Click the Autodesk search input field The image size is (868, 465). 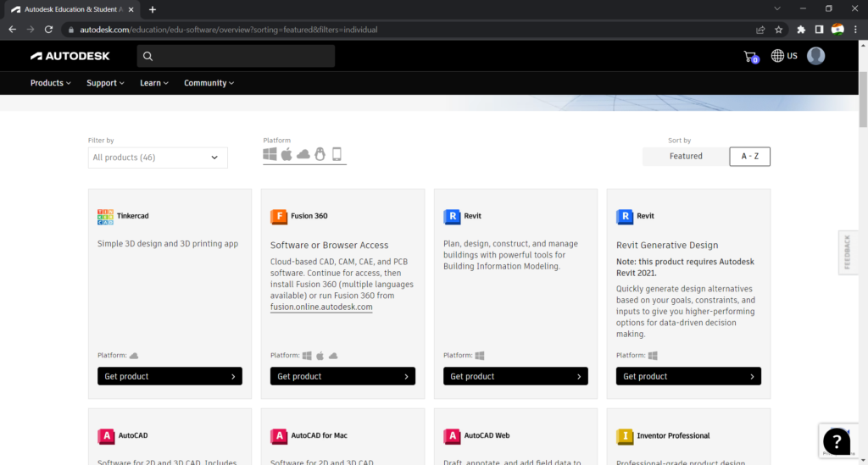236,56
